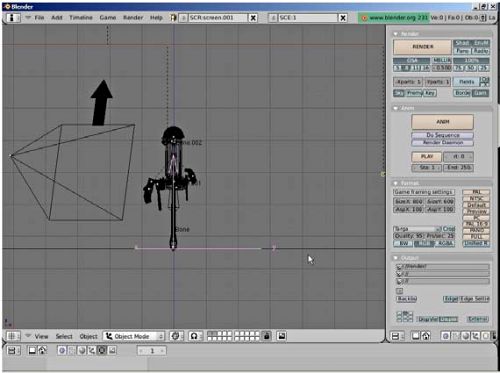Click the PLAY button
This screenshot has height=373, width=500.
tap(427, 156)
